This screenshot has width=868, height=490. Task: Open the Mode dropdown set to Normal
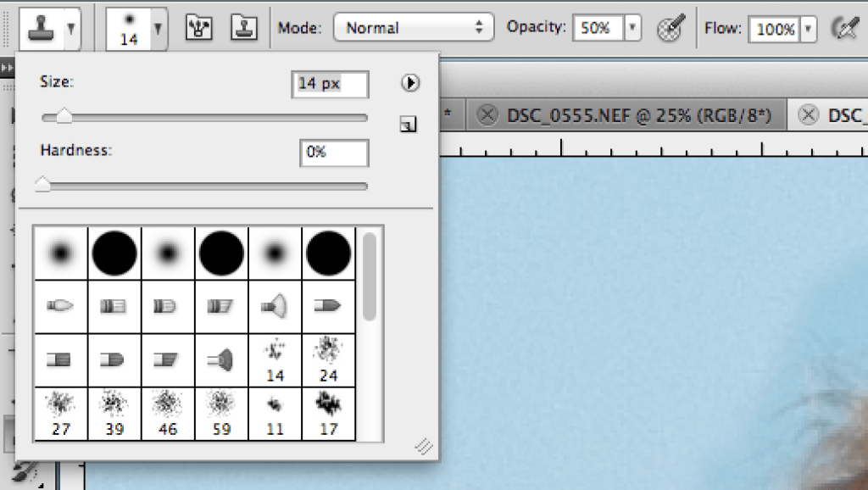coord(414,27)
